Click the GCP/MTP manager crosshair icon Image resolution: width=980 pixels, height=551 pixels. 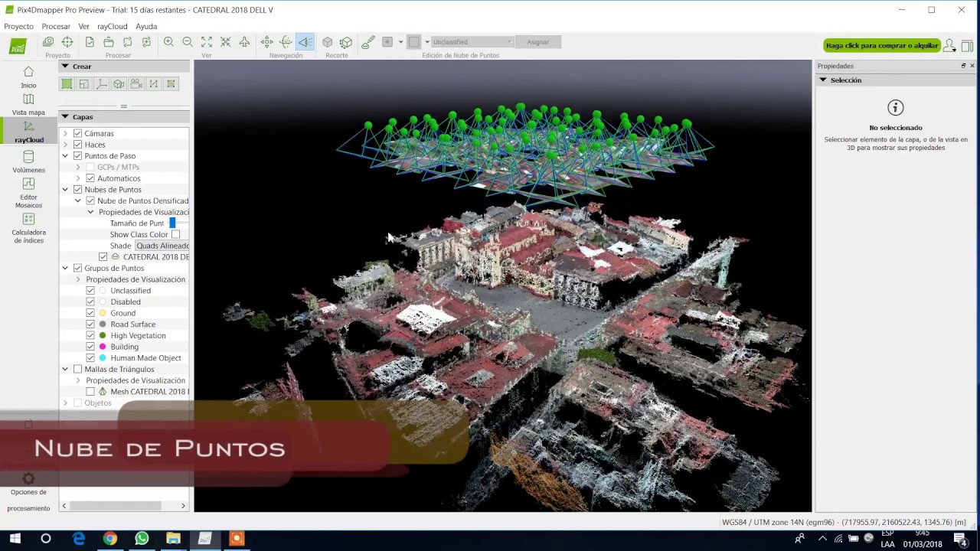(x=67, y=42)
